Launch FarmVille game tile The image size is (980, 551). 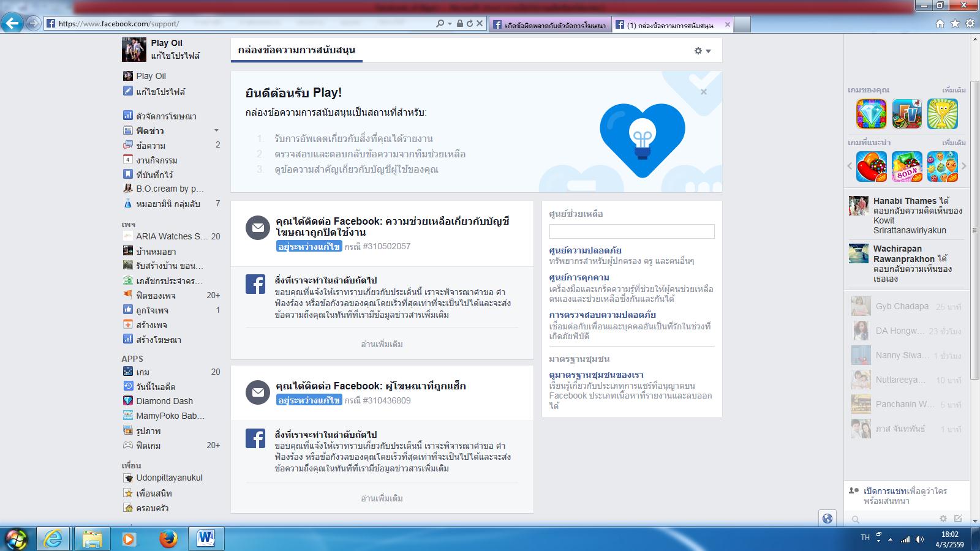[x=907, y=114]
